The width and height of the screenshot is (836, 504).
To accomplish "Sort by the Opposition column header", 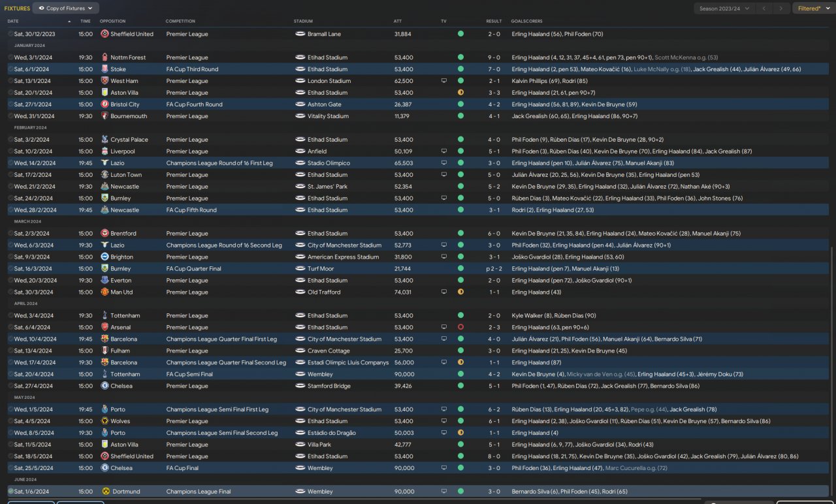I will pyautogui.click(x=112, y=22).
